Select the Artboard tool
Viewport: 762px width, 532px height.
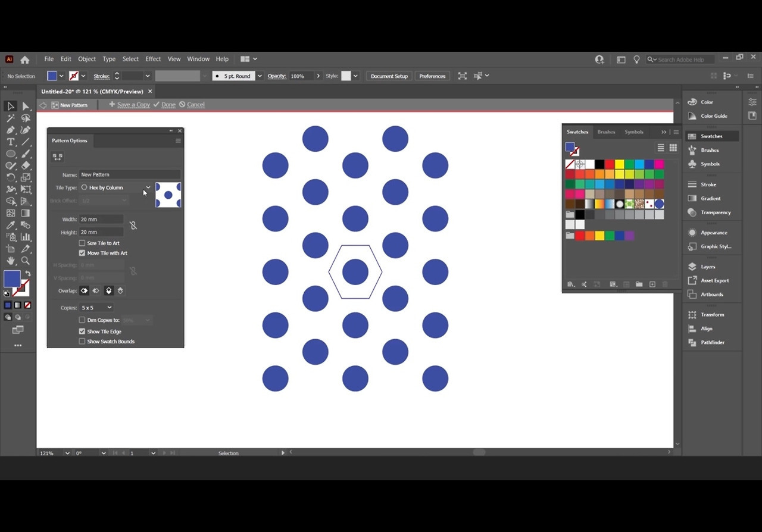point(11,249)
